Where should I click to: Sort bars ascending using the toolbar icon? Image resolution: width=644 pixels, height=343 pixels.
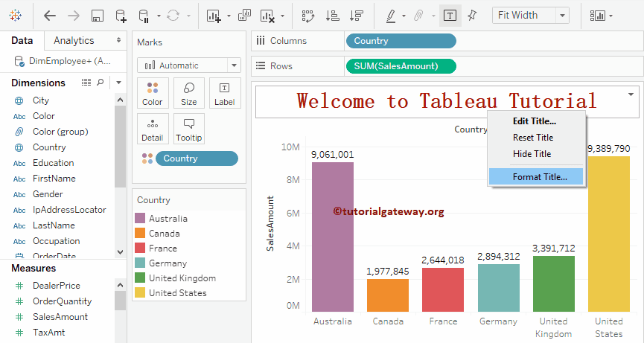coord(333,16)
